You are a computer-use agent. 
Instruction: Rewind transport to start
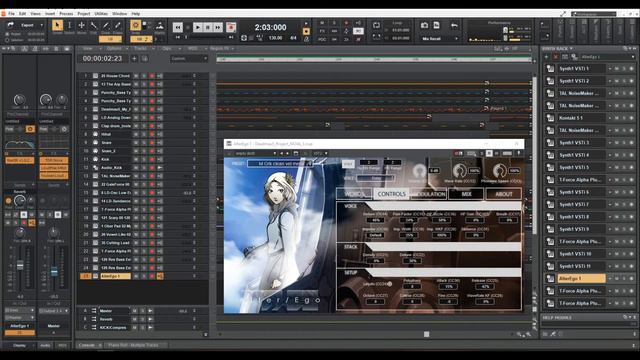[x=178, y=27]
